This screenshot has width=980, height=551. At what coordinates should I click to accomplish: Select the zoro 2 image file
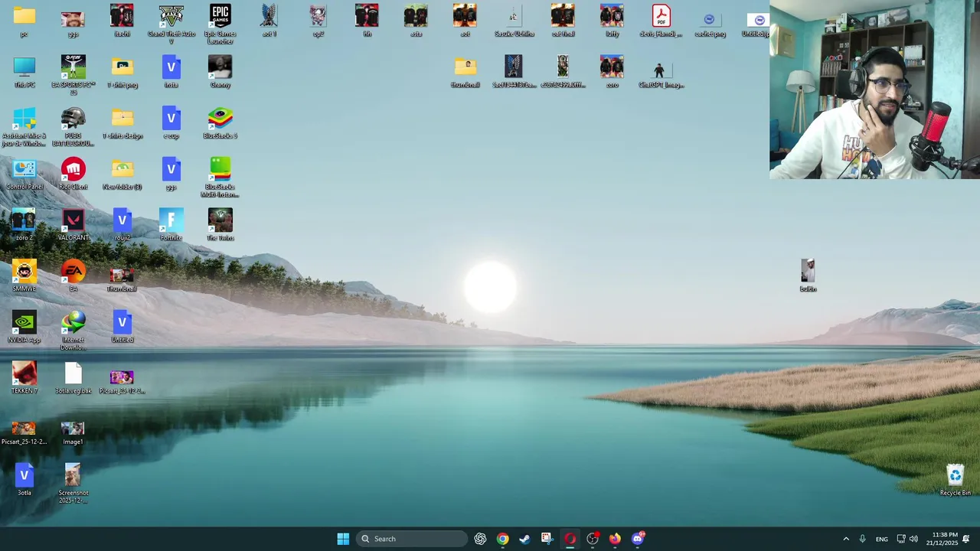tap(24, 225)
